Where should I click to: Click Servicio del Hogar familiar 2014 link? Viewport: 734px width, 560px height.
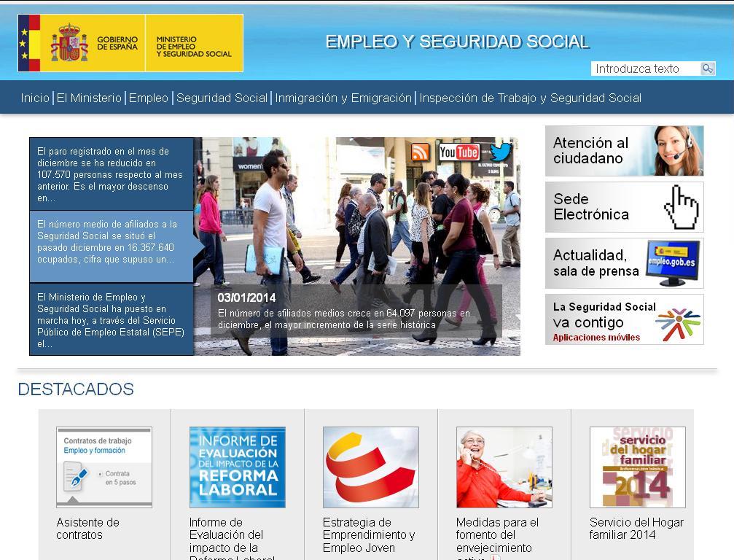point(636,529)
